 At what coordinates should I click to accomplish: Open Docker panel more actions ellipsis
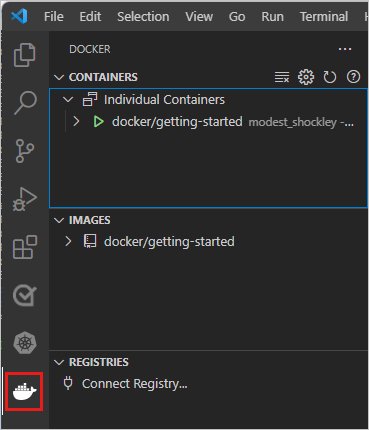(x=345, y=49)
